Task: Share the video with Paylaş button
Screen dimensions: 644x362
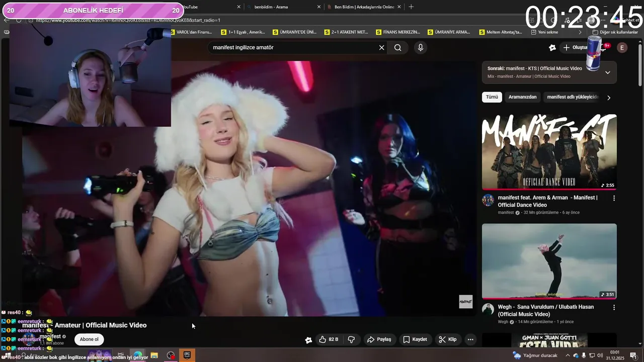Action: pyautogui.click(x=379, y=339)
